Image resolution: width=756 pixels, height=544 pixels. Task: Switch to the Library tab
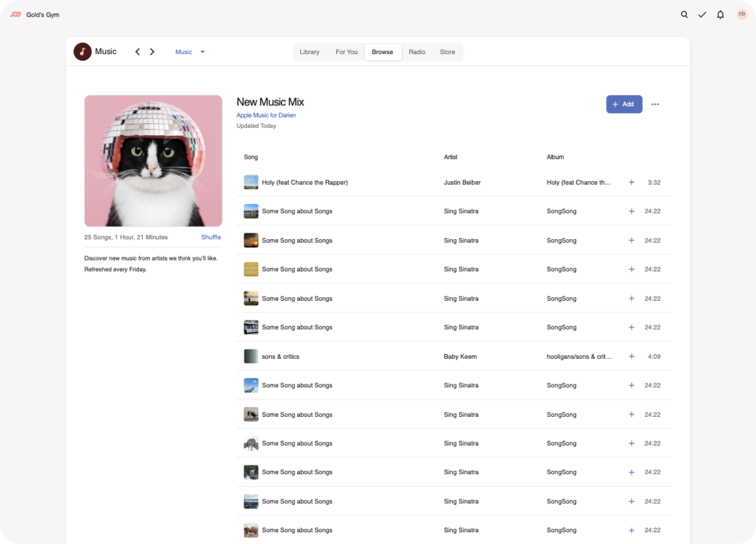(309, 52)
